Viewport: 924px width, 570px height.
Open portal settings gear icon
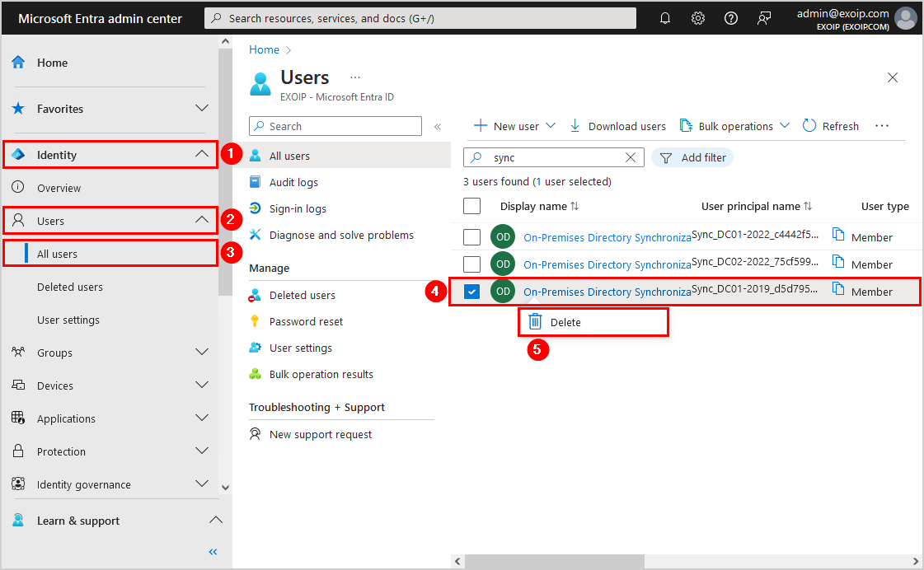click(697, 18)
